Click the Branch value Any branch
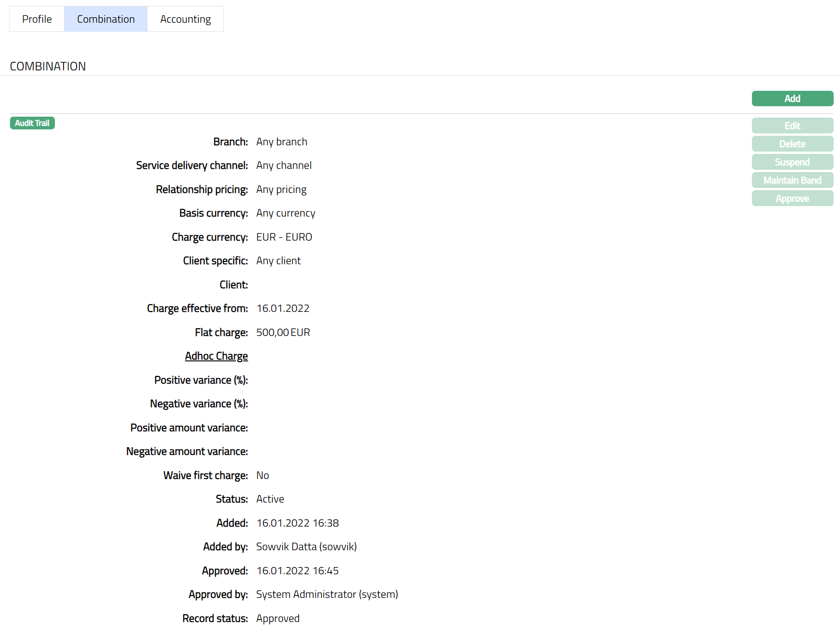 (x=281, y=142)
